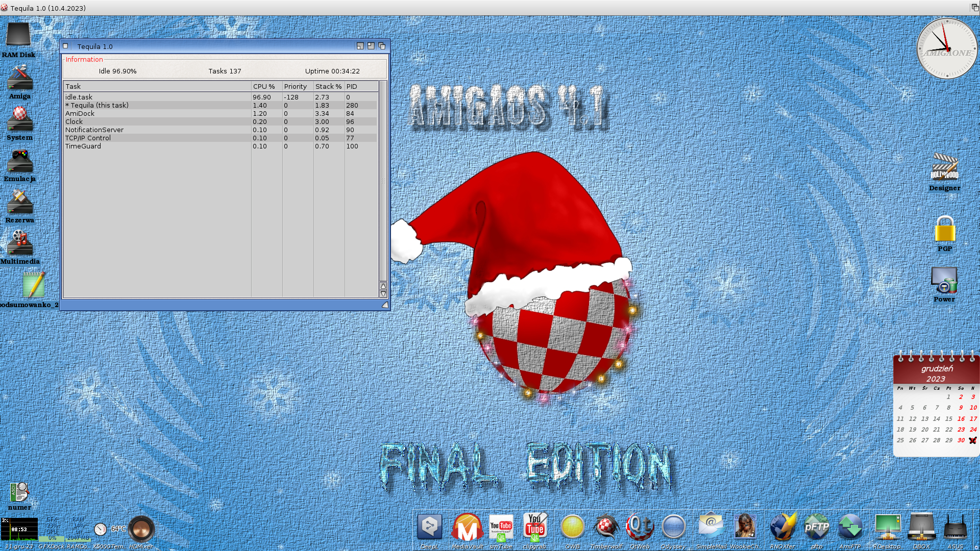The width and height of the screenshot is (980, 551).
Task: Launch QtWeb from the dock
Action: tap(640, 531)
